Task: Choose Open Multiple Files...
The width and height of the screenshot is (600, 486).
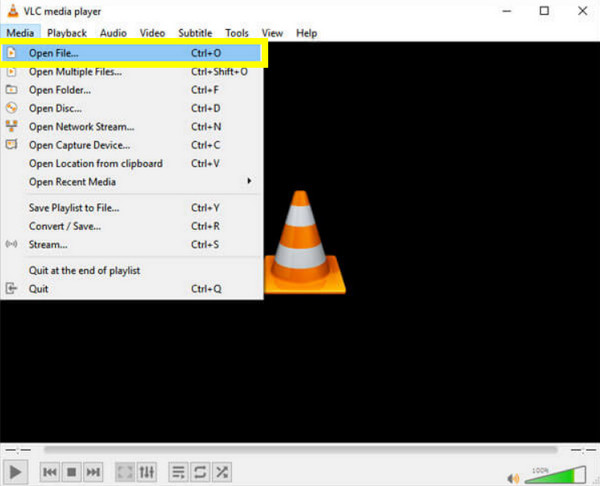Action: click(x=132, y=72)
